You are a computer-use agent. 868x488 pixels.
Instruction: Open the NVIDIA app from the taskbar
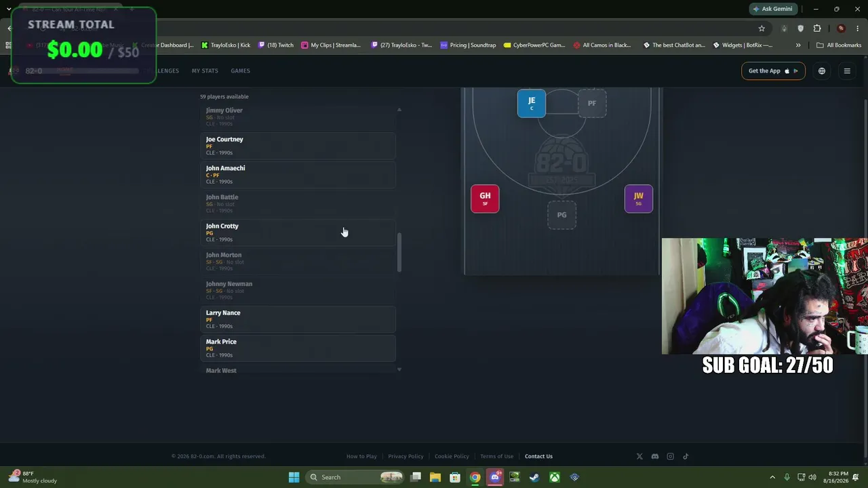pyautogui.click(x=515, y=477)
